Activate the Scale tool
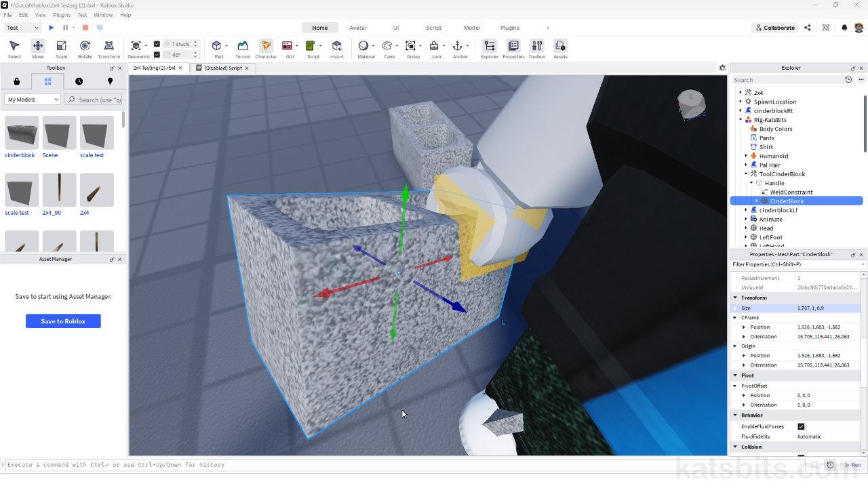 point(61,49)
